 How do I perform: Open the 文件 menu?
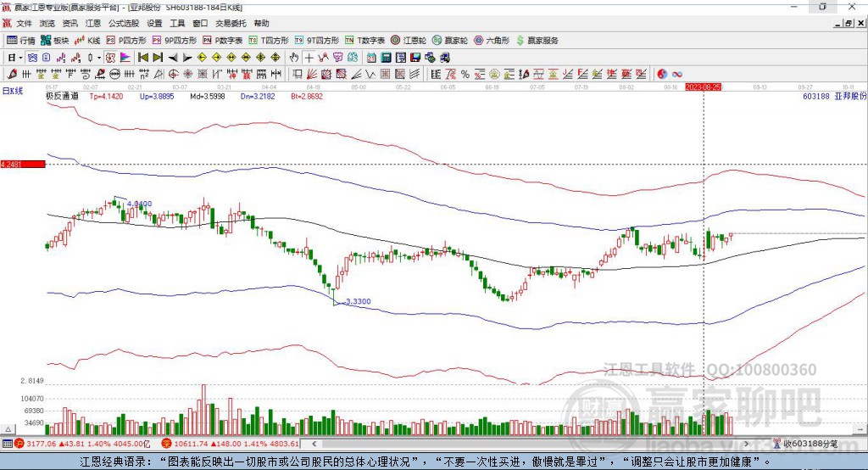pyautogui.click(x=24, y=23)
